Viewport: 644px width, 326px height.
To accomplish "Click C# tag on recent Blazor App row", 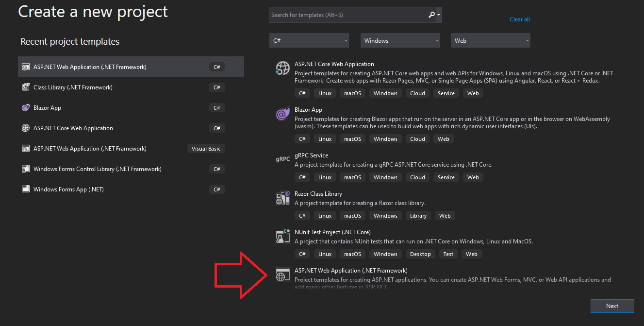I will (x=217, y=108).
